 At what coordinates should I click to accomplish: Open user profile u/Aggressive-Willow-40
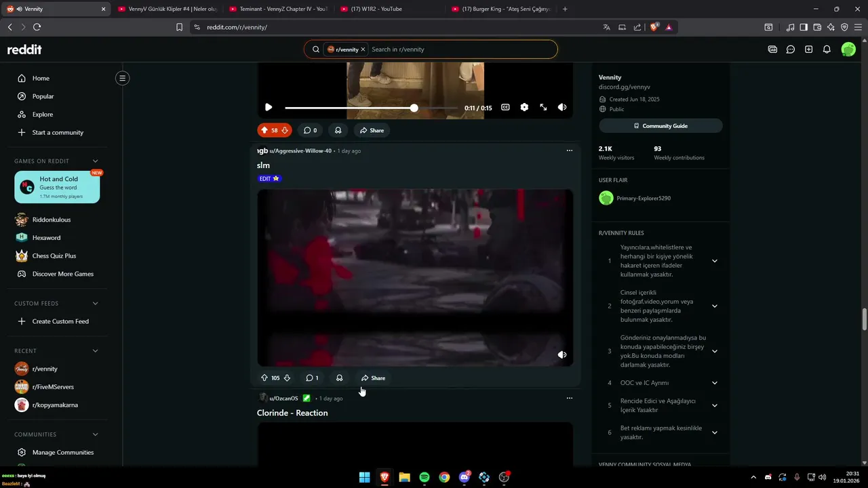point(300,150)
